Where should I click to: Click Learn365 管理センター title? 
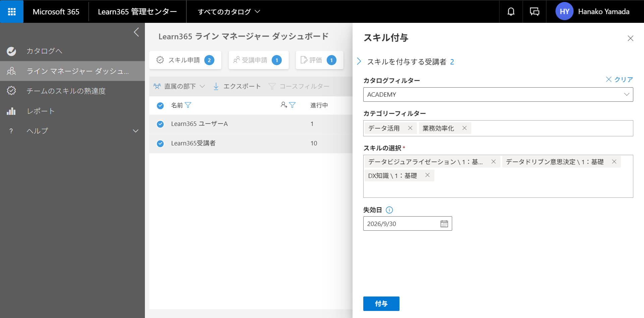137,12
